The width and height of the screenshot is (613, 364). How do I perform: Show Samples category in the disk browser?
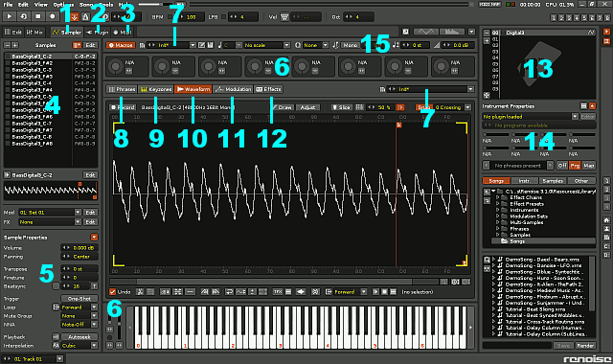(x=553, y=181)
